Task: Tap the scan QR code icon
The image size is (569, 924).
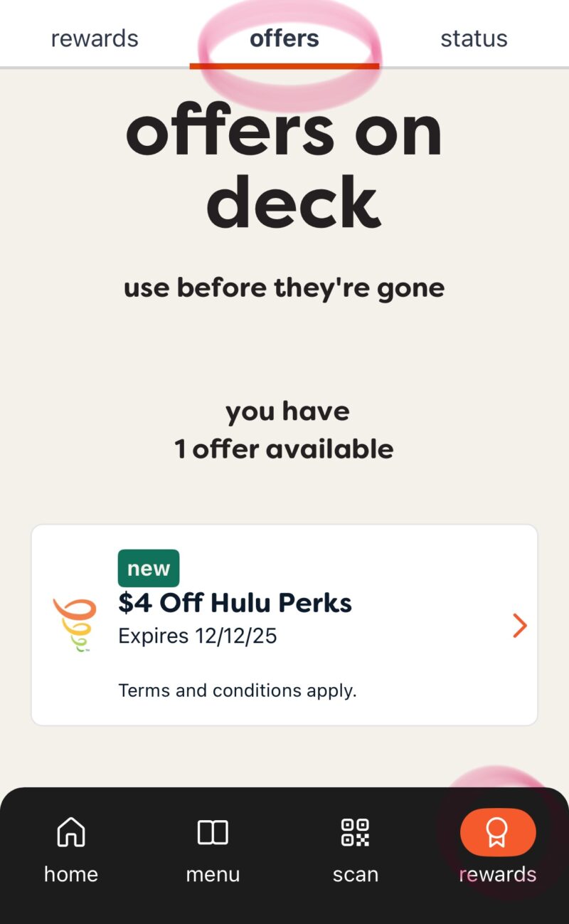Action: tap(355, 831)
